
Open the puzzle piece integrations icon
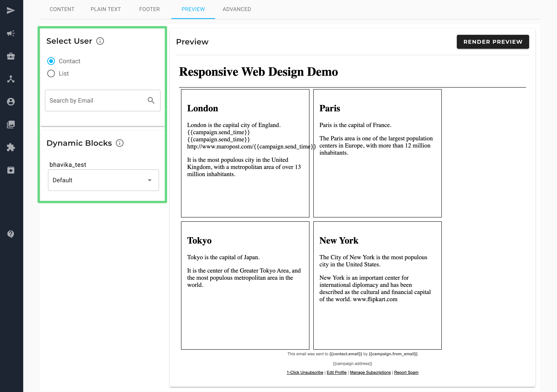click(11, 147)
